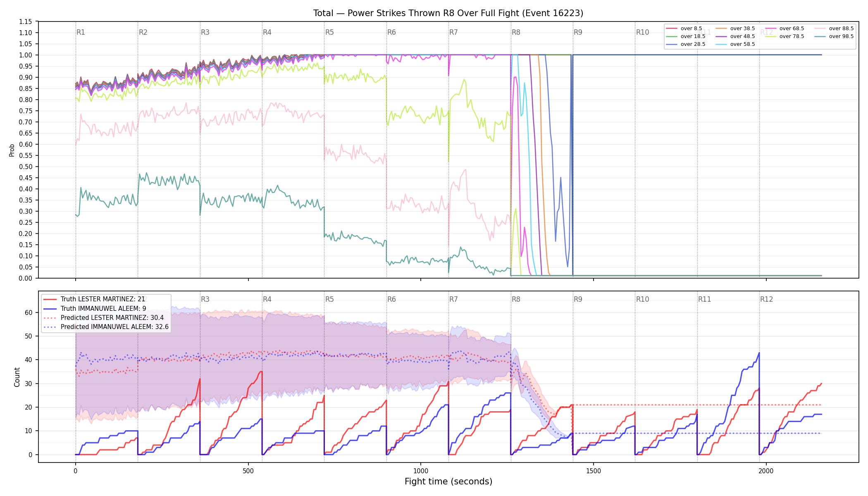Image resolution: width=868 pixels, height=496 pixels.
Task: Click the R1 round marker in top chart
Action: [x=81, y=32]
